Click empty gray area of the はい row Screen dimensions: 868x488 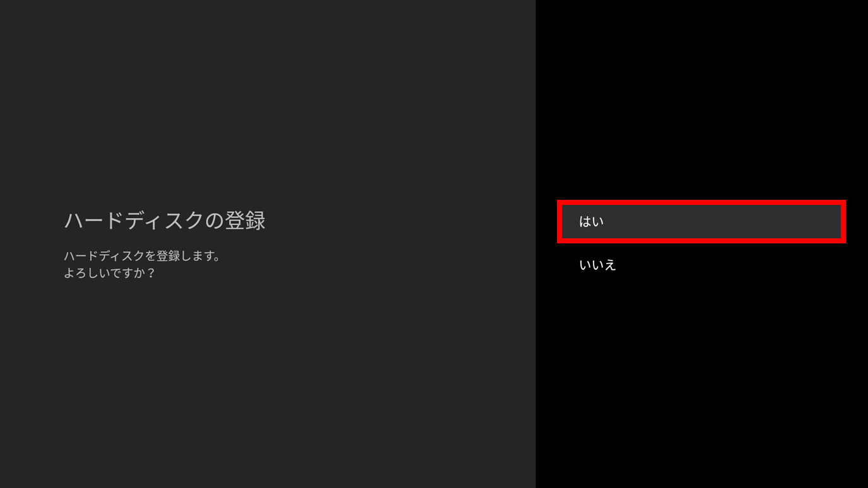(725, 221)
